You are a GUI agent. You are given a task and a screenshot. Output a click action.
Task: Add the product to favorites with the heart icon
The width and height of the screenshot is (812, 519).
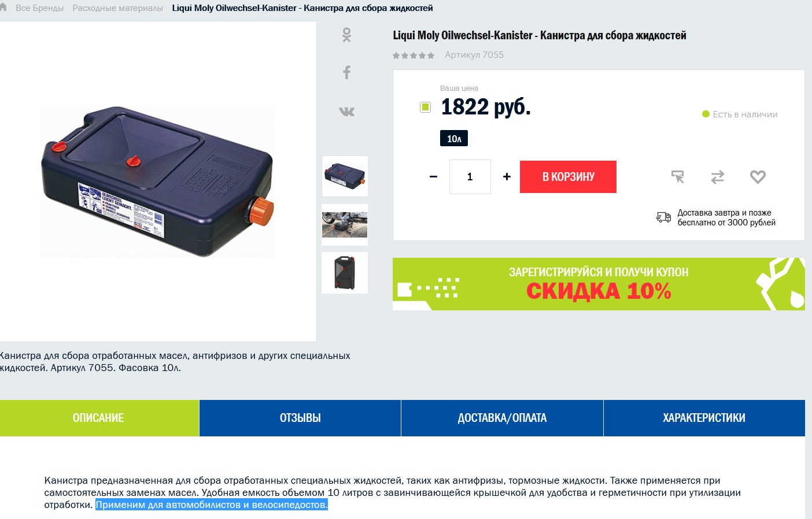(x=758, y=177)
